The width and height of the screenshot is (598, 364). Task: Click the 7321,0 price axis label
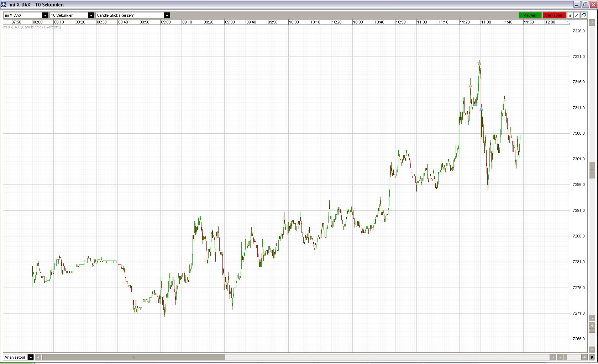(579, 57)
